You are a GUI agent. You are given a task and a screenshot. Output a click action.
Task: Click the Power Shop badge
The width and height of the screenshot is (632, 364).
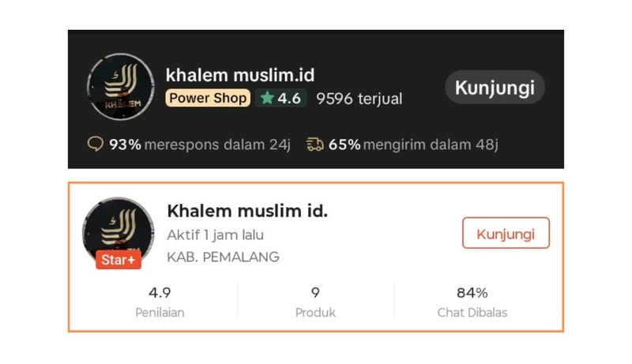208,99
